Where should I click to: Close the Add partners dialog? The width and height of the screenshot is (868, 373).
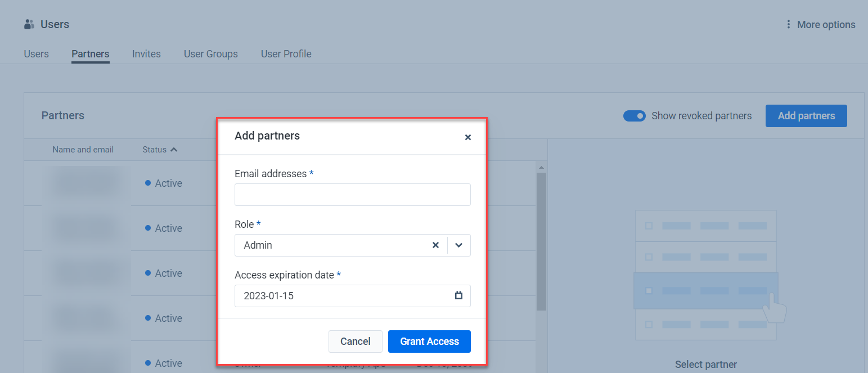[467, 137]
